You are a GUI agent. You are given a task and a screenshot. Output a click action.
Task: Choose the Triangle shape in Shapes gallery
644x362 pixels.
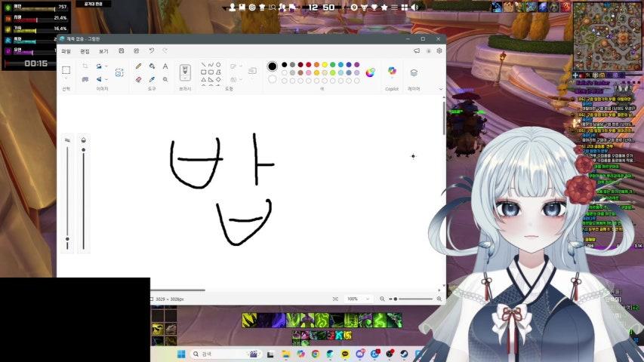(x=203, y=80)
